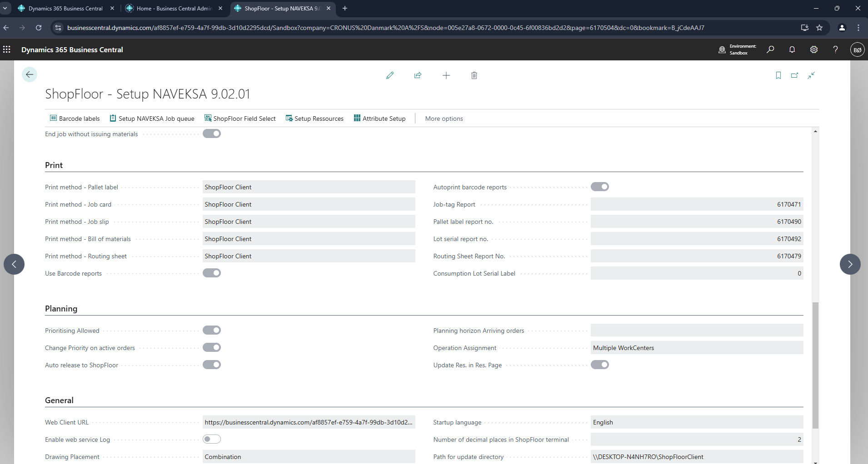
Task: Open Setup NAVEKSA Job queue action
Action: point(152,118)
